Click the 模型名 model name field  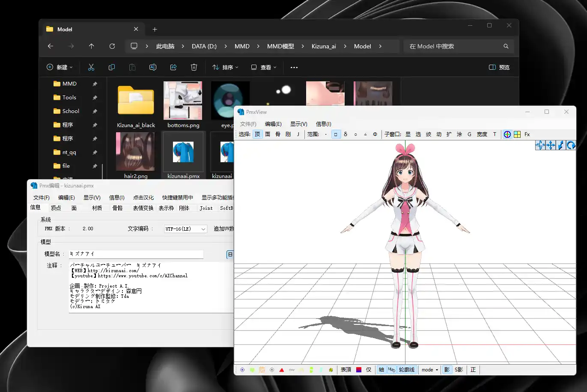[x=136, y=254]
